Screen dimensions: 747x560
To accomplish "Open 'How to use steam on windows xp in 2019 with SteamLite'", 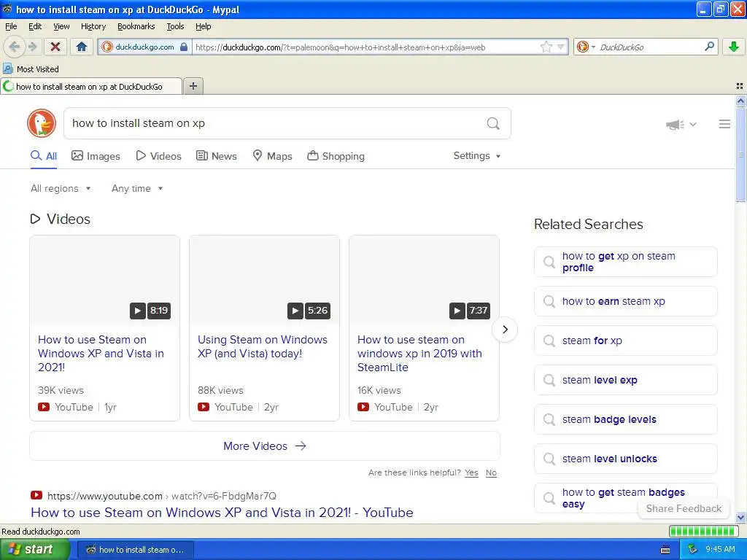I will click(x=419, y=354).
